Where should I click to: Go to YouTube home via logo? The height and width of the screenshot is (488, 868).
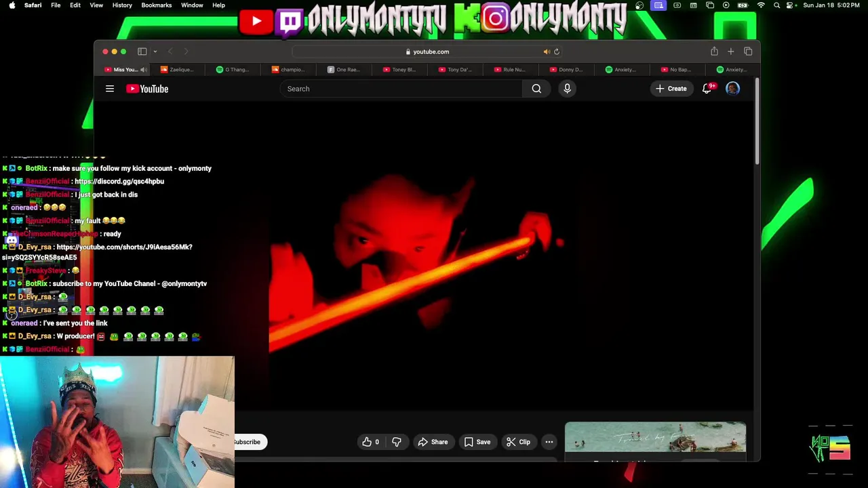pos(147,89)
